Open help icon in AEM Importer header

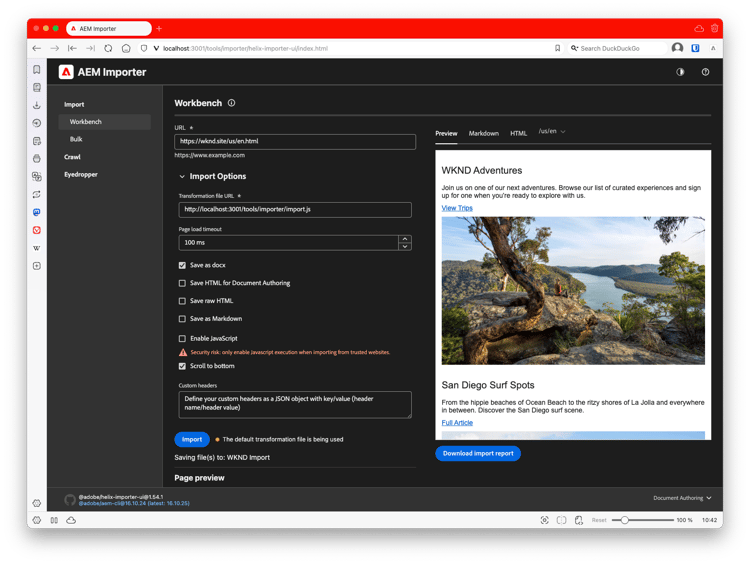pos(705,72)
